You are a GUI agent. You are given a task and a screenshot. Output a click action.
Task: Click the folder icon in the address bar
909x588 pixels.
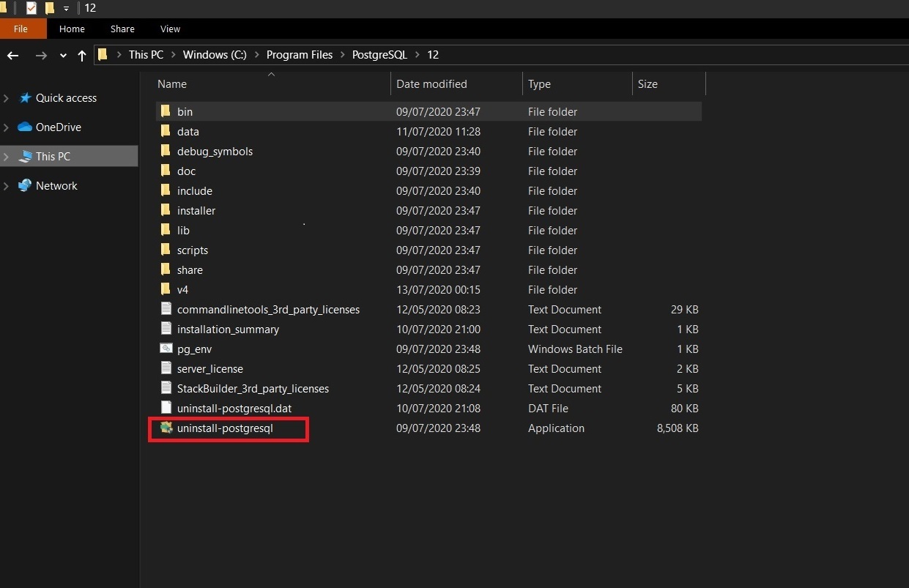[x=103, y=54]
